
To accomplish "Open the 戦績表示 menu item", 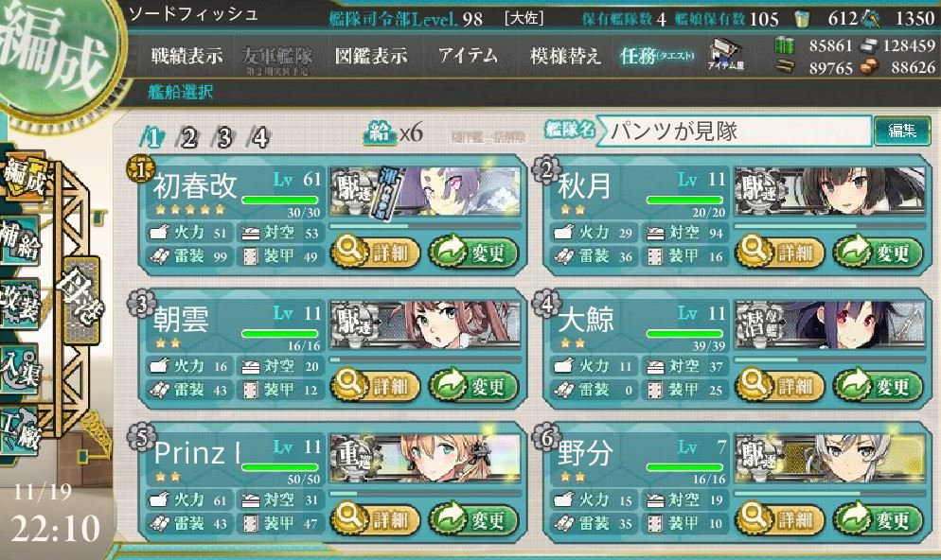I will (x=187, y=56).
